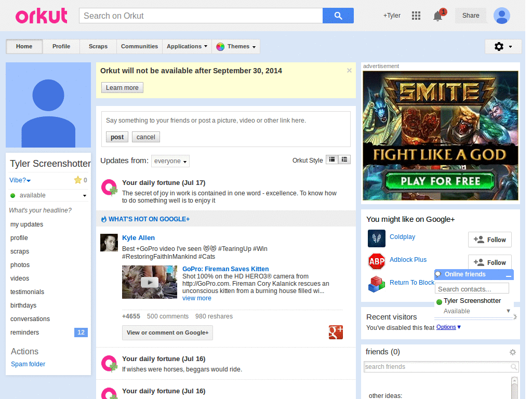The height and width of the screenshot is (399, 532).
Task: Click the status update text box
Action: 225,121
